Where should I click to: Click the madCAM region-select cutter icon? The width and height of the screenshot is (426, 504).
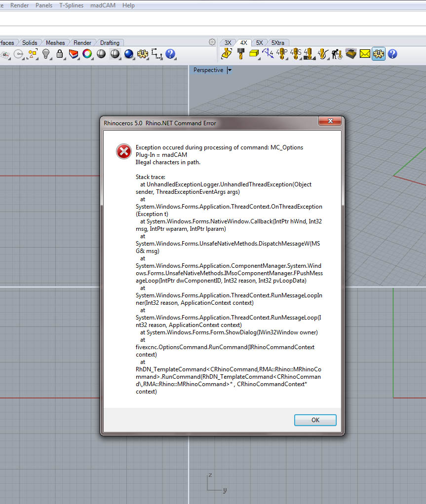click(227, 54)
